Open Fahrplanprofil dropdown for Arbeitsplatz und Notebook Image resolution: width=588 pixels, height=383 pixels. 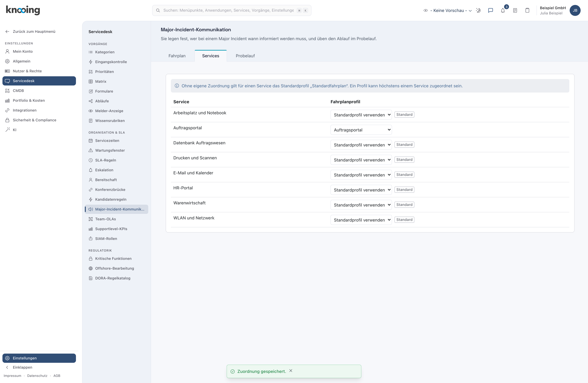coord(361,115)
